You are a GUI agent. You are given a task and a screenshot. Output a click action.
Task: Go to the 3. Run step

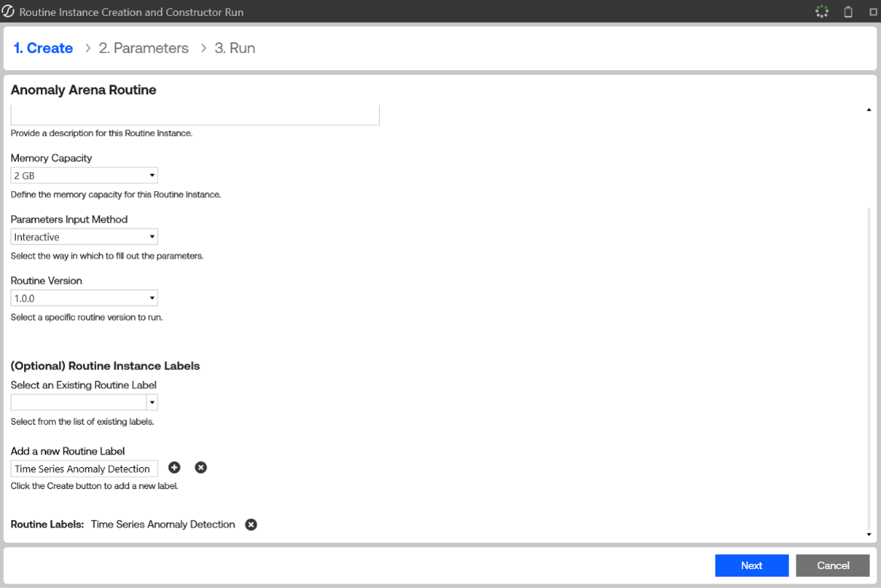point(235,48)
